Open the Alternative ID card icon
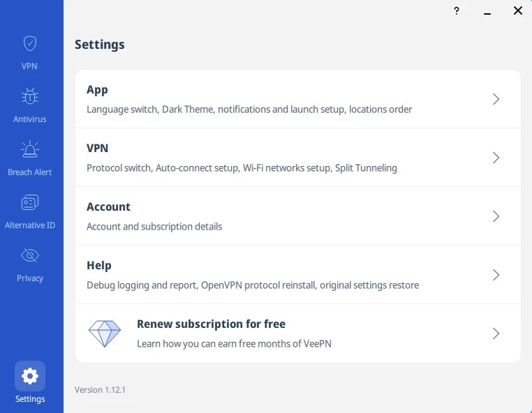This screenshot has width=532, height=413. tap(30, 202)
